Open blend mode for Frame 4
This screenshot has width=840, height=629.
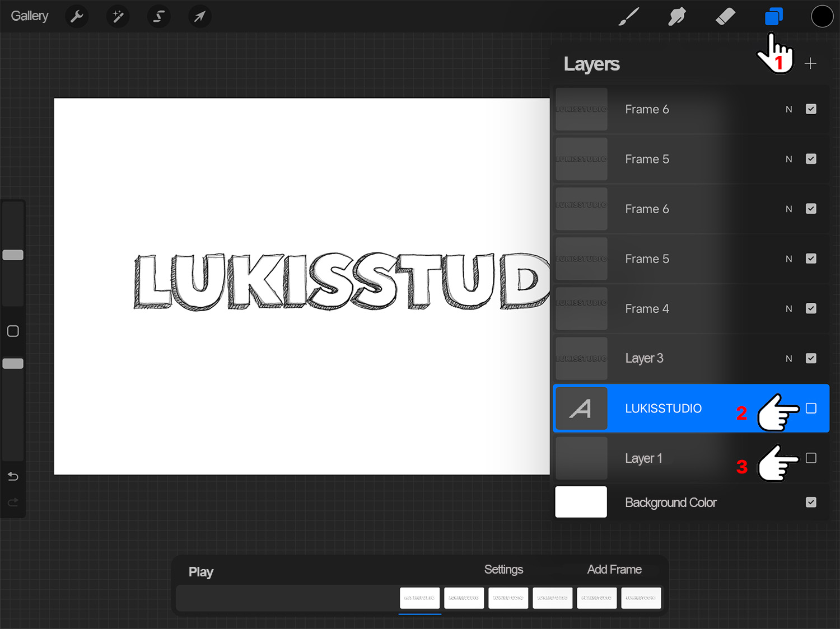pyautogui.click(x=788, y=308)
